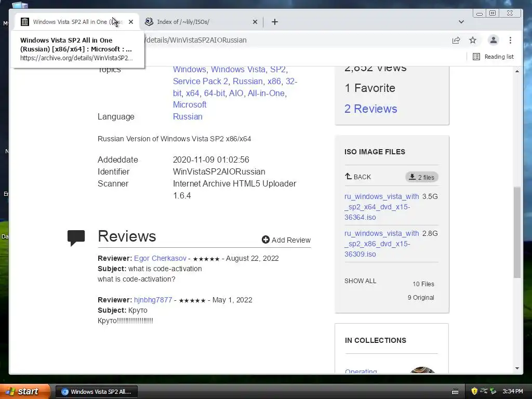The image size is (532, 399).
Task: Click the security shield tray icon
Action: pyautogui.click(x=474, y=391)
